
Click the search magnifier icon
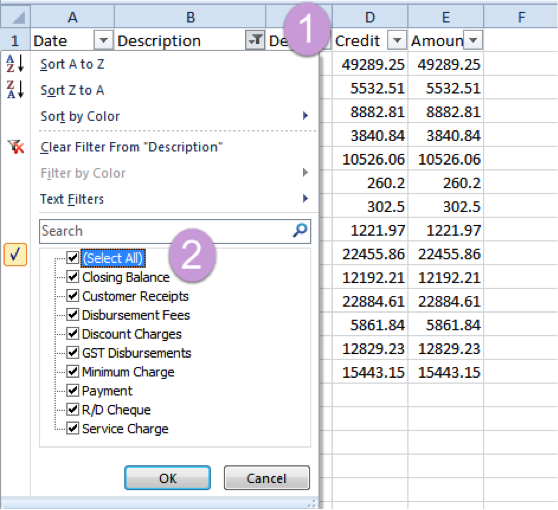[x=300, y=230]
